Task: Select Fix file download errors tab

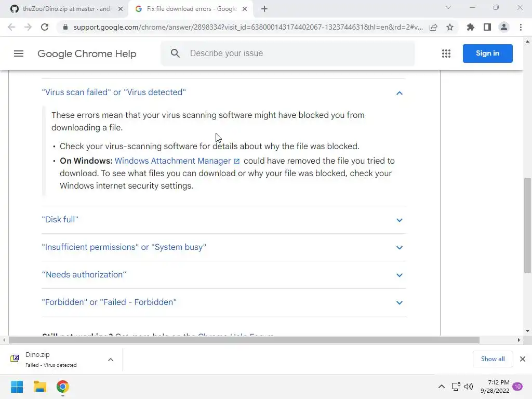Action: [x=190, y=9]
